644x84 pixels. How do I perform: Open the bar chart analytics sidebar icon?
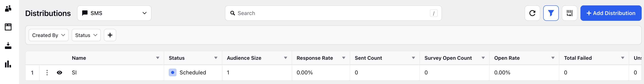pyautogui.click(x=8, y=64)
